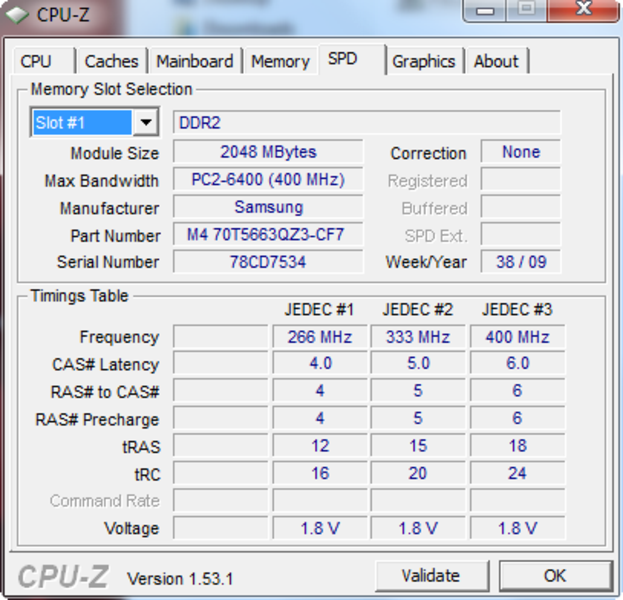Click the Samsung manufacturer value
Screen dimensions: 623x600
pos(268,207)
